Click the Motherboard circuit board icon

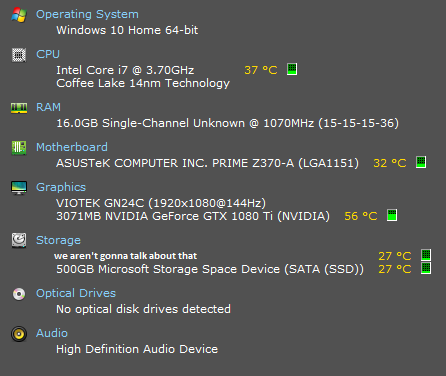coord(19,148)
